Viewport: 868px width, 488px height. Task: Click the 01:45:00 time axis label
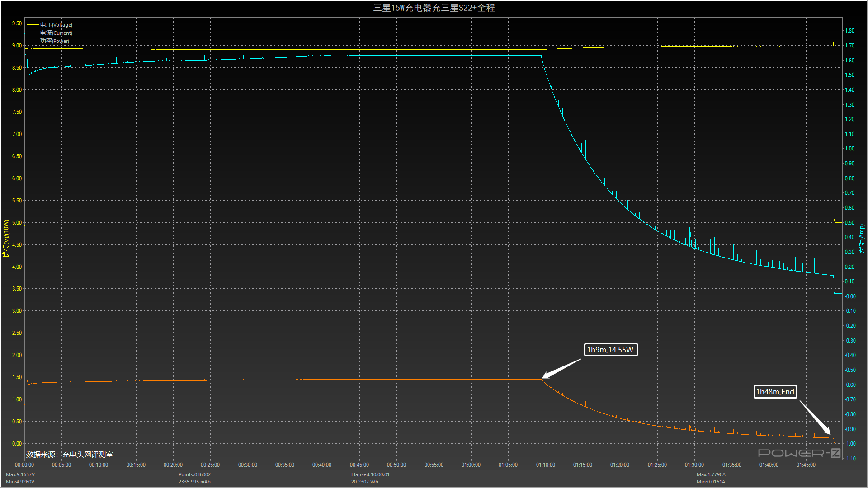point(806,465)
